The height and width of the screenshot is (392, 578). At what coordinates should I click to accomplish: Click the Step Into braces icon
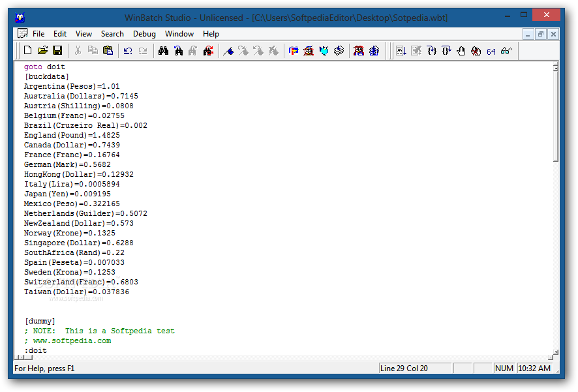(431, 50)
